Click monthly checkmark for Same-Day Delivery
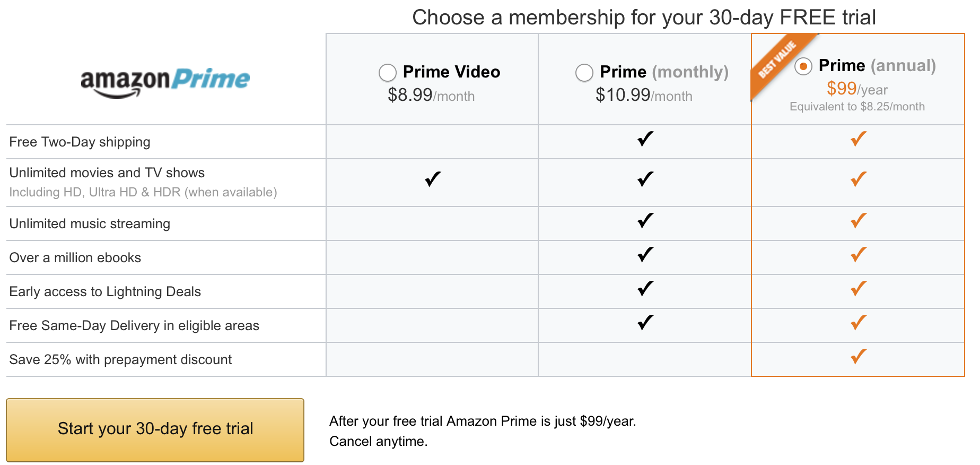This screenshot has width=980, height=465. (645, 323)
